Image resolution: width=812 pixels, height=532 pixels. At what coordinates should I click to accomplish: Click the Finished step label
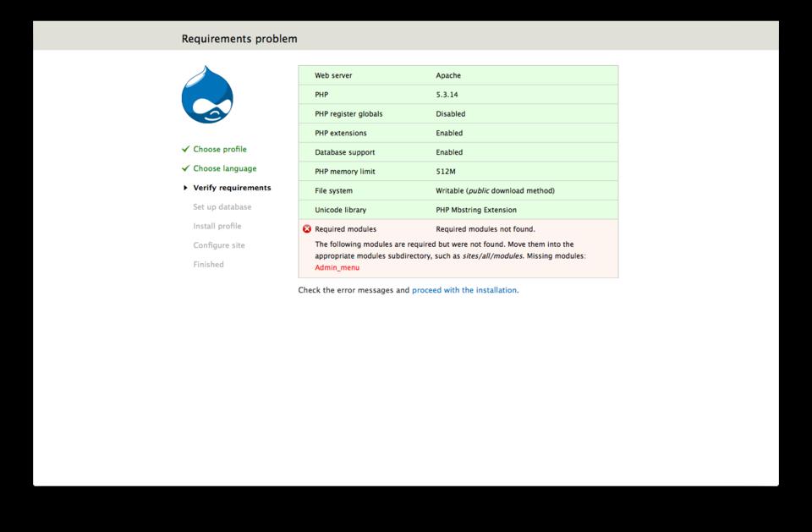coord(208,265)
